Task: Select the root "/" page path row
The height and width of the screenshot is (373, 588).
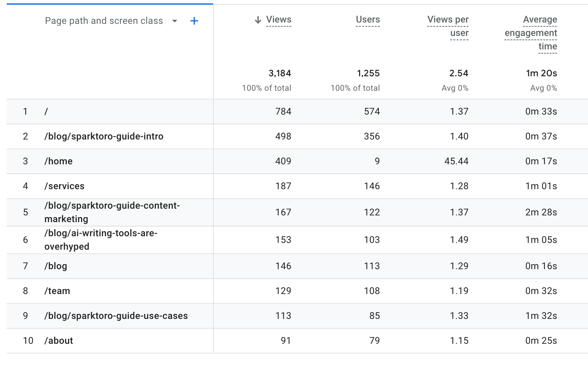Action: [47, 111]
